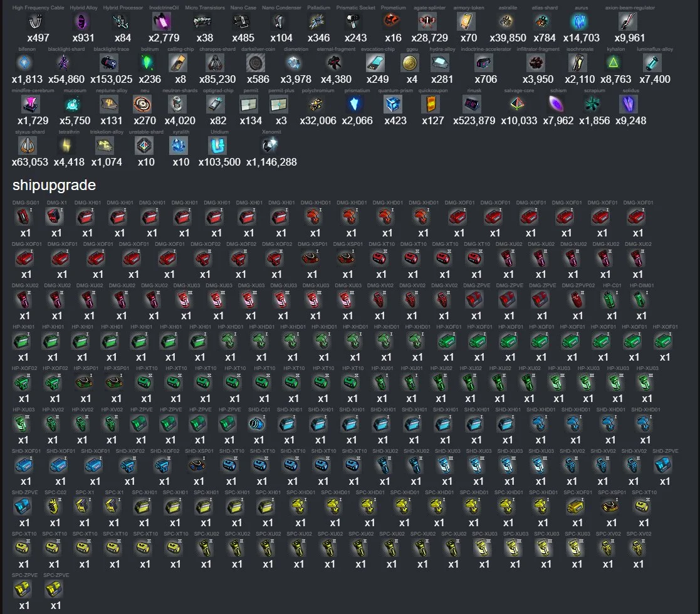700x614 pixels.
Task: Click the darksilver-coin icon
Action: [x=256, y=63]
